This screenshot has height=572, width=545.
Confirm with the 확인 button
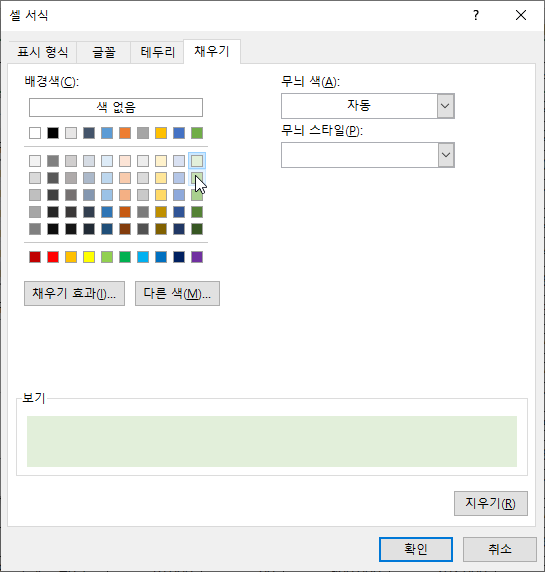pos(416,549)
